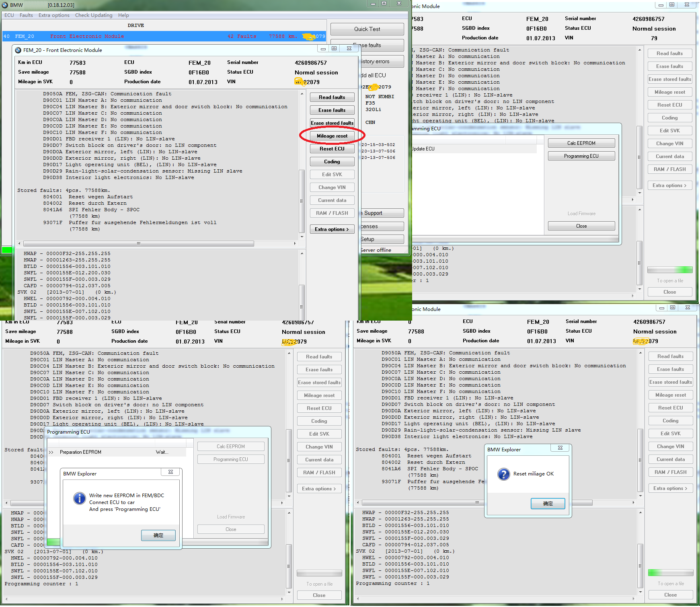Click Read faults in FEM_20 window
This screenshot has width=700, height=607.
click(x=332, y=97)
